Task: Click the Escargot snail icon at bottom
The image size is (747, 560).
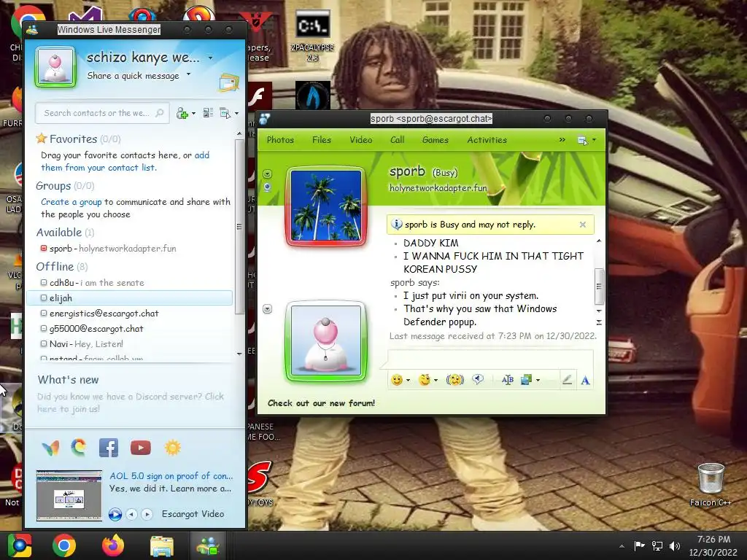Action: tap(79, 447)
